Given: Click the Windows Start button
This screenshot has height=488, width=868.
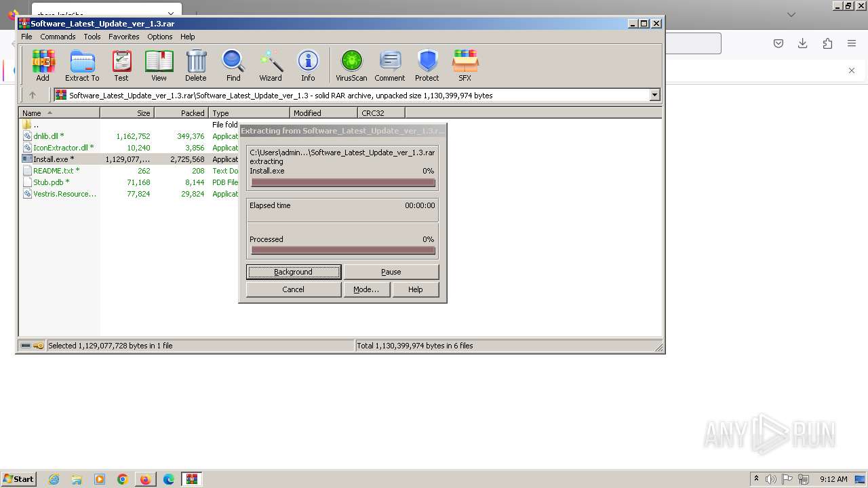Looking at the screenshot, I should tap(18, 479).
